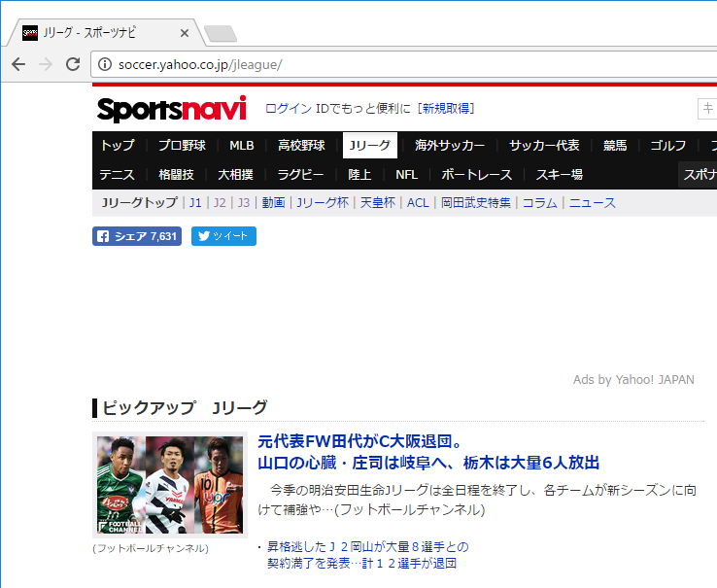Click the site info icon in address bar
The image size is (717, 588).
click(x=106, y=64)
